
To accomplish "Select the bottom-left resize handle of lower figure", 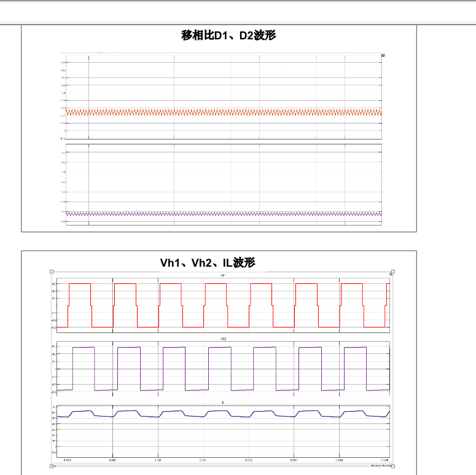I will tap(52, 466).
